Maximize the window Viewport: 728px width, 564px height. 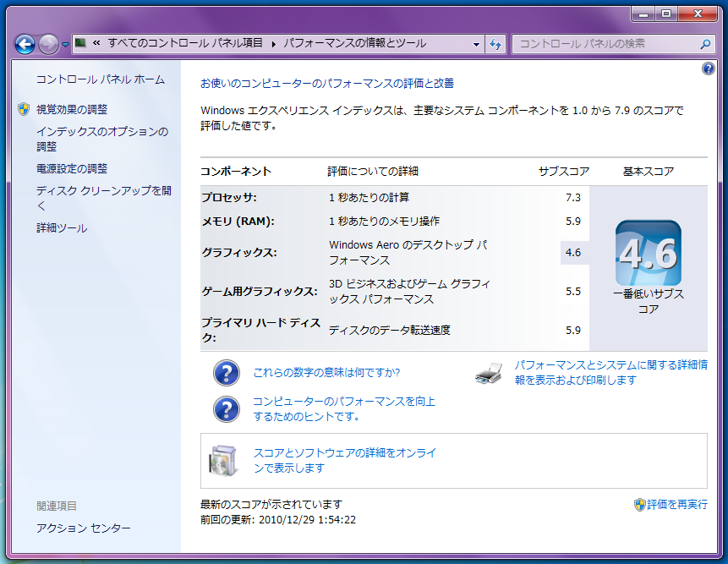point(666,14)
